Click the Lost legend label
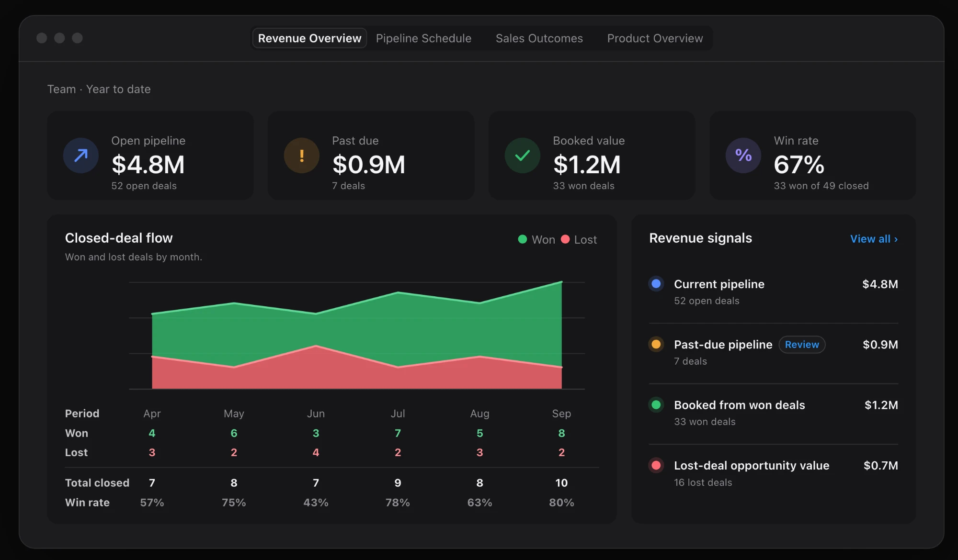The height and width of the screenshot is (560, 958). (585, 240)
